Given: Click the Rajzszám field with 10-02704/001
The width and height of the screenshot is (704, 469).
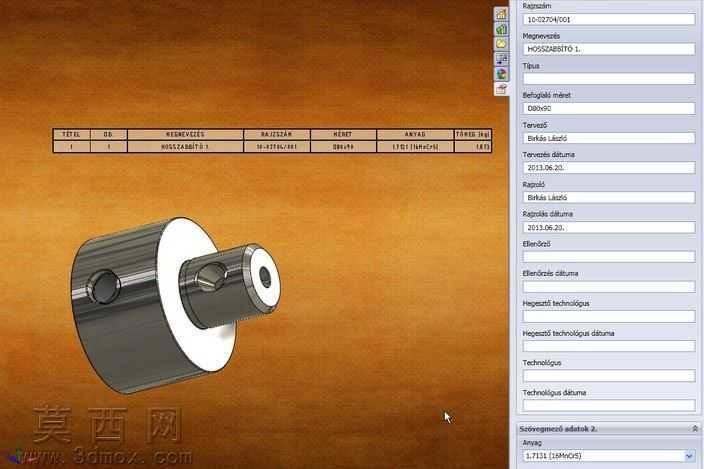Looking at the screenshot, I should click(609, 19).
